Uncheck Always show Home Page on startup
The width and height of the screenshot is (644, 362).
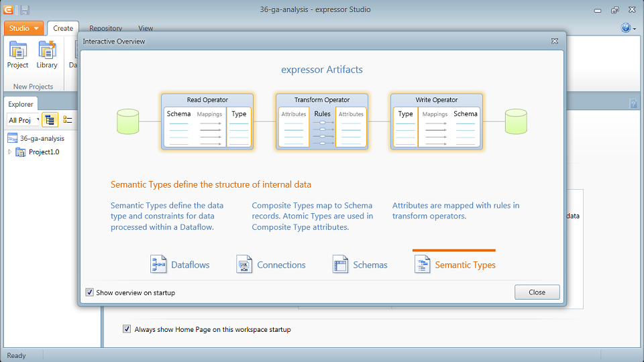pos(127,328)
